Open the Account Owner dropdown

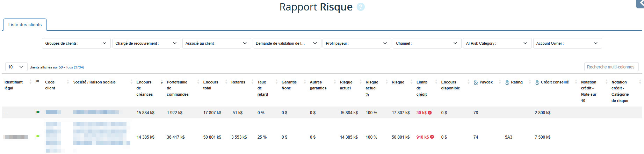pyautogui.click(x=567, y=43)
